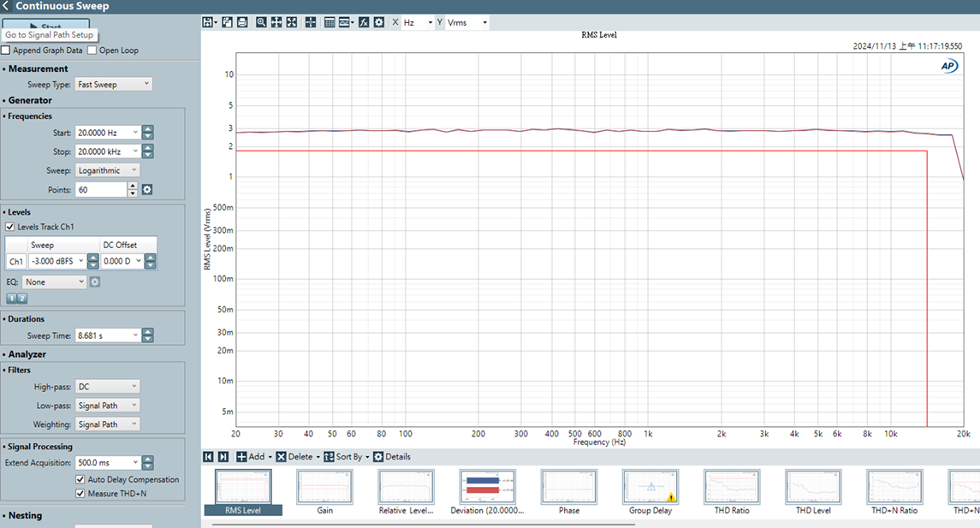
Task: Open the Weighting filter dropdown
Action: point(107,424)
